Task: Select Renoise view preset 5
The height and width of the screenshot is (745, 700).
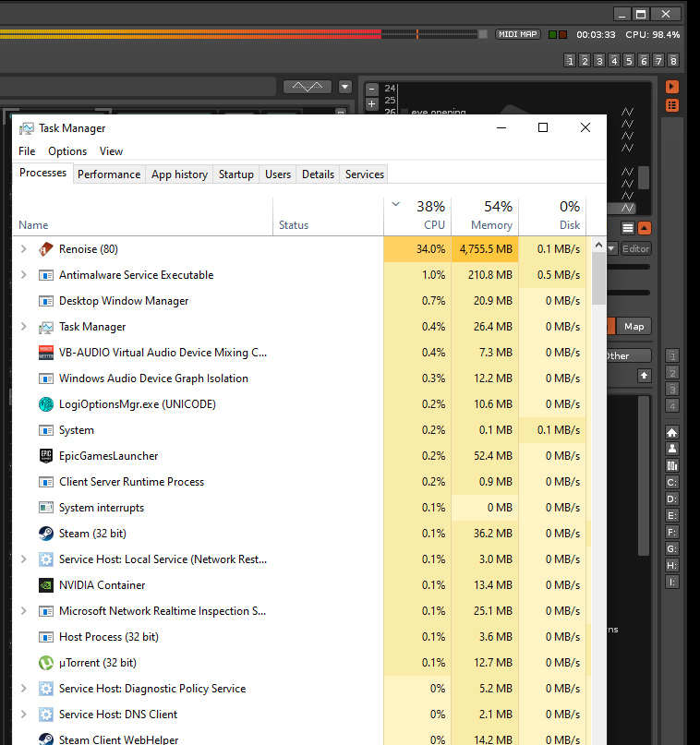Action: [x=629, y=60]
